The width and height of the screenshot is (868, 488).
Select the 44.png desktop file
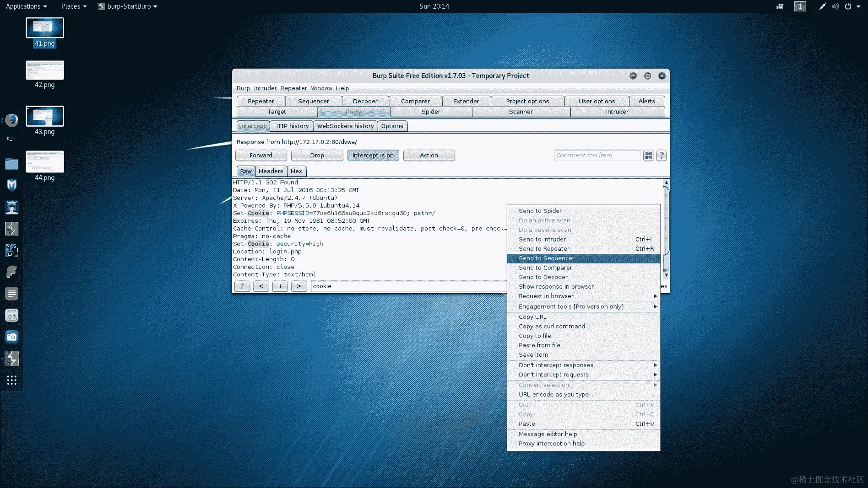(44, 166)
